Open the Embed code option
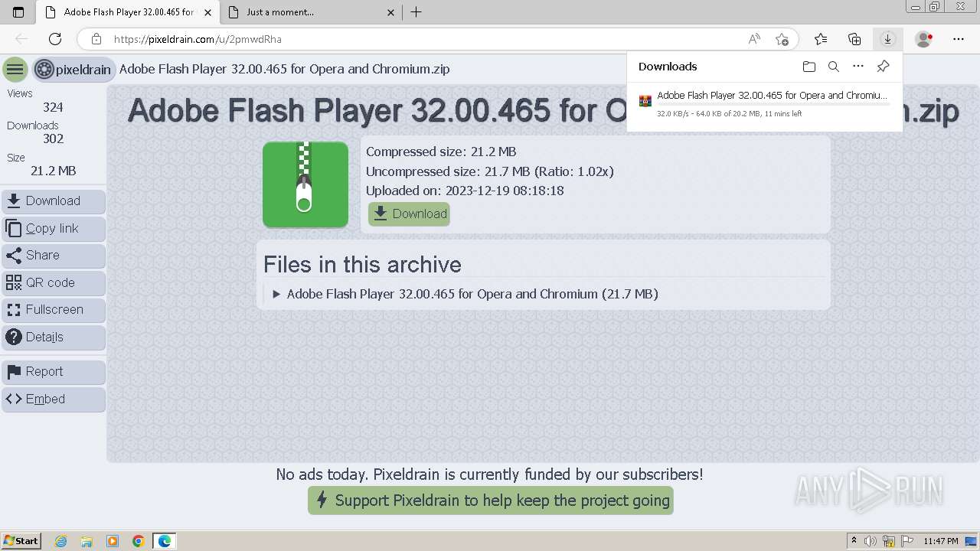Viewport: 980px width, 551px height. (x=54, y=399)
